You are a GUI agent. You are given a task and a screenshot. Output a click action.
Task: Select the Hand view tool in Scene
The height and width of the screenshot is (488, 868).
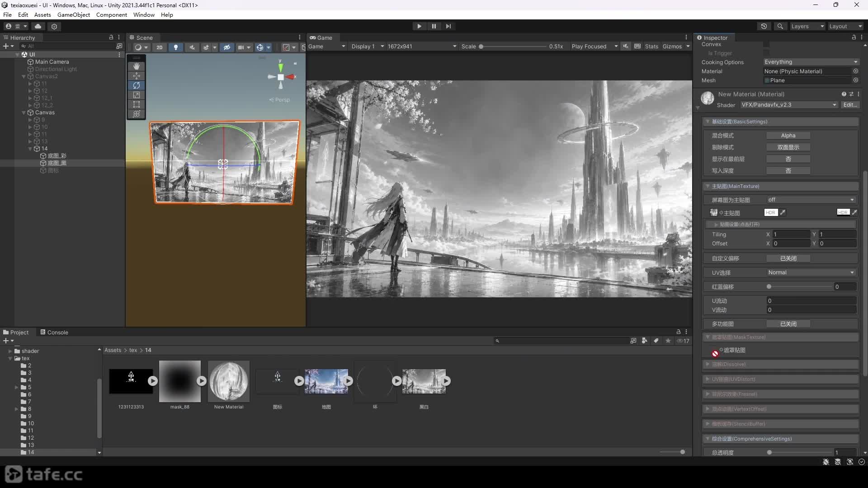pyautogui.click(x=137, y=66)
